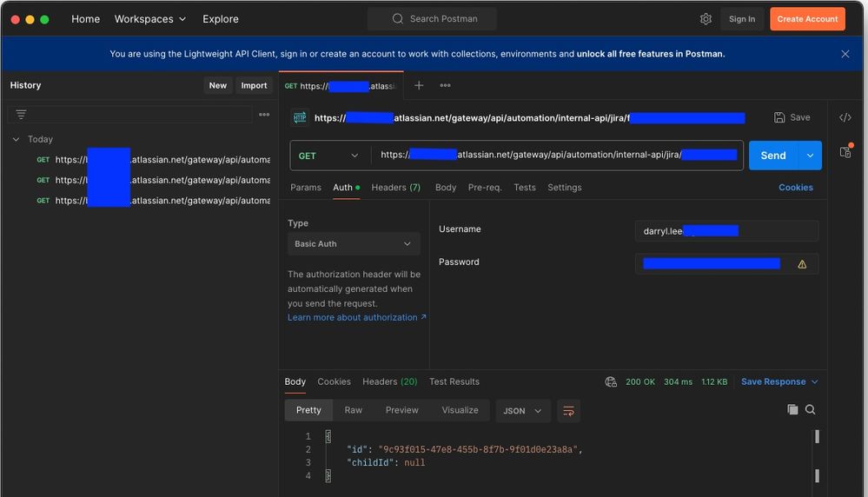Open response Cookies tab
The image size is (868, 497).
(x=334, y=382)
